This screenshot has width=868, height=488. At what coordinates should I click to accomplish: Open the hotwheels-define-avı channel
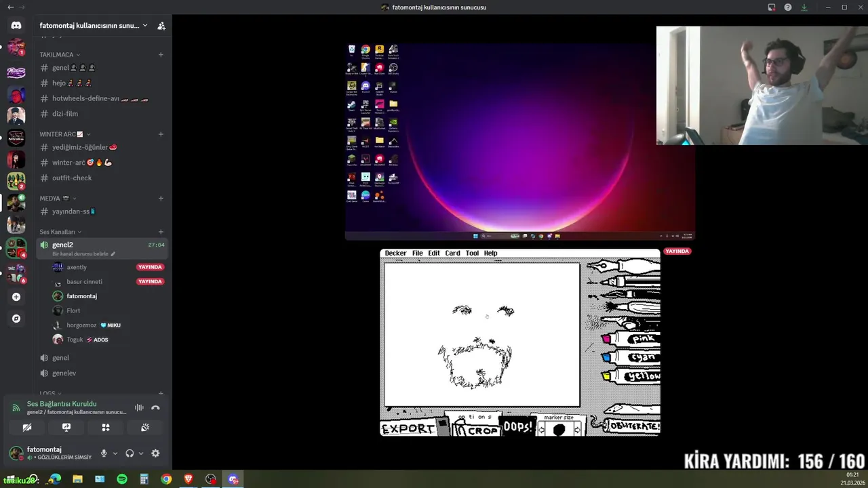tap(100, 98)
